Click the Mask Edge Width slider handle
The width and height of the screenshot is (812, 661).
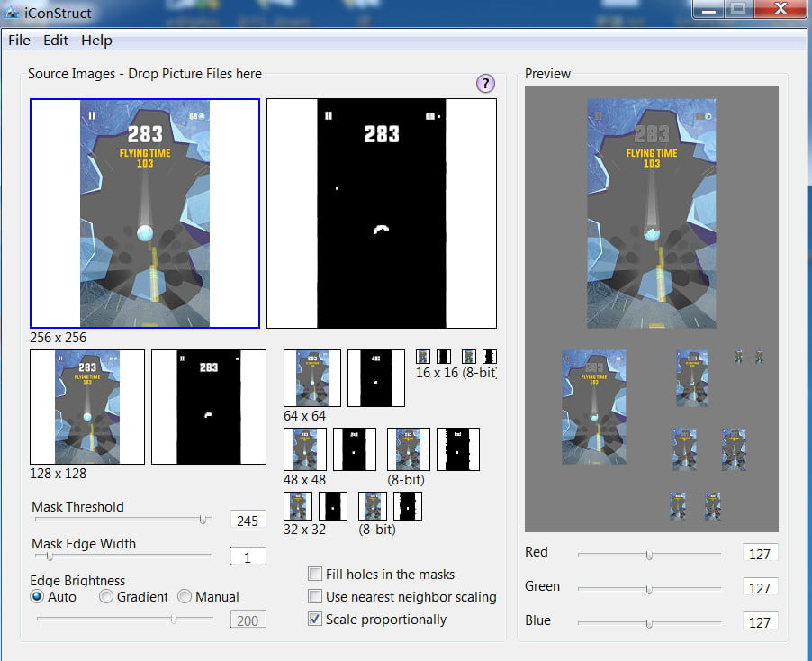[x=50, y=557]
